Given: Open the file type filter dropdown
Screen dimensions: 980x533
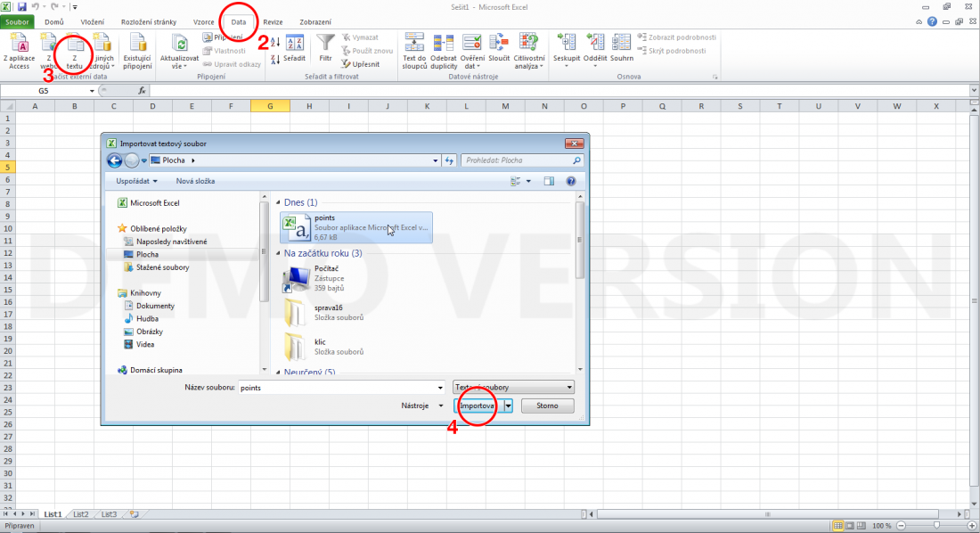Looking at the screenshot, I should [x=513, y=387].
